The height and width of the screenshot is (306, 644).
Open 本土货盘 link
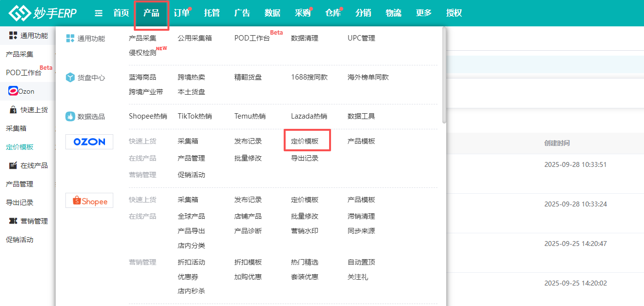coord(191,92)
